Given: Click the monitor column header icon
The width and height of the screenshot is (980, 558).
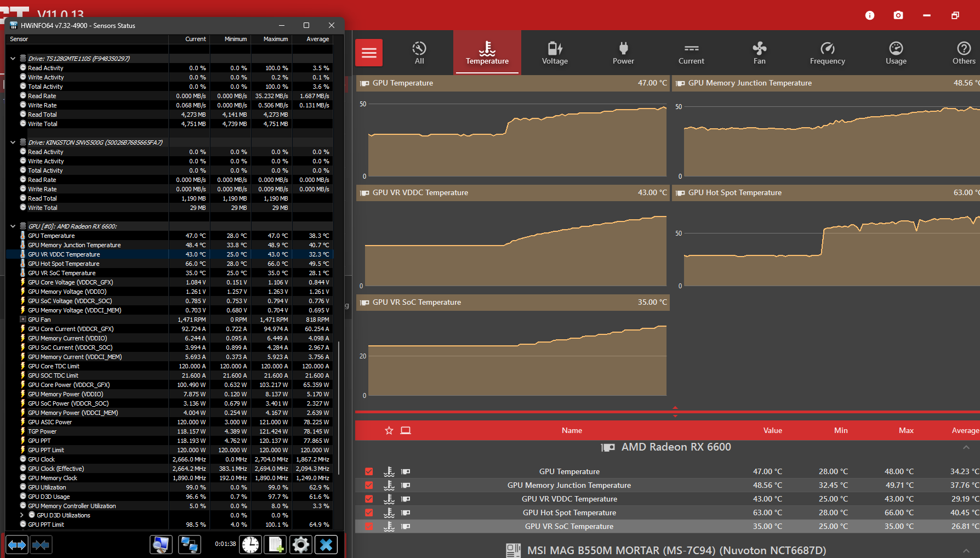Looking at the screenshot, I should coord(406,431).
